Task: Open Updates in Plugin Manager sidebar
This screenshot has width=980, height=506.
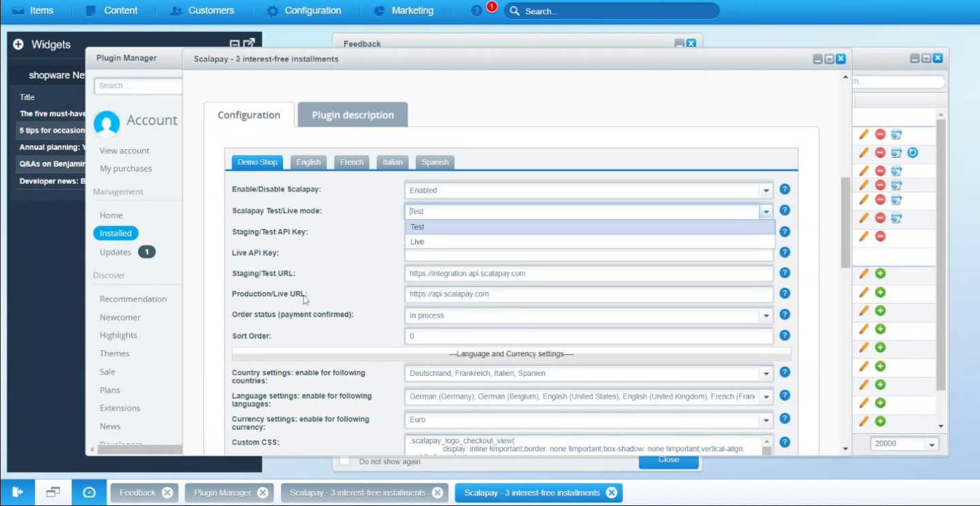Action: pyautogui.click(x=115, y=252)
